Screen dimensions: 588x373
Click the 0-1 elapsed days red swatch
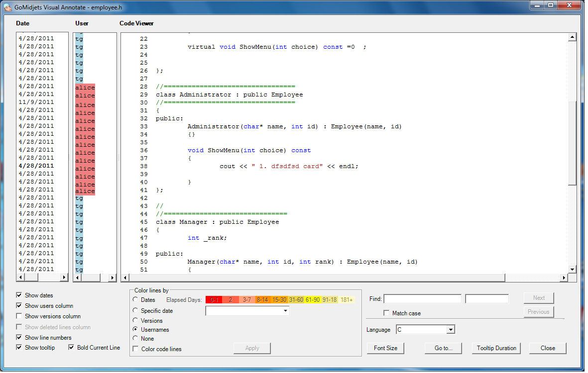click(x=214, y=300)
